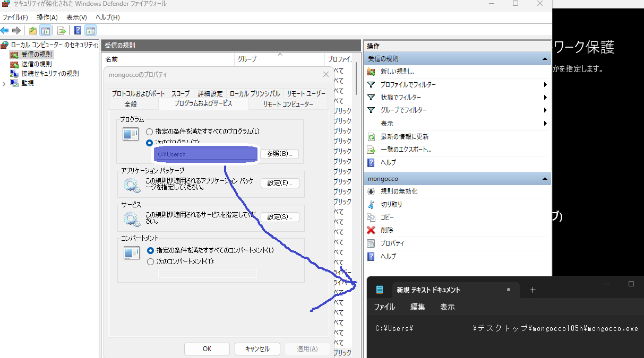Click the 切り取り scissors icon
The height and width of the screenshot is (358, 644).
coord(371,204)
